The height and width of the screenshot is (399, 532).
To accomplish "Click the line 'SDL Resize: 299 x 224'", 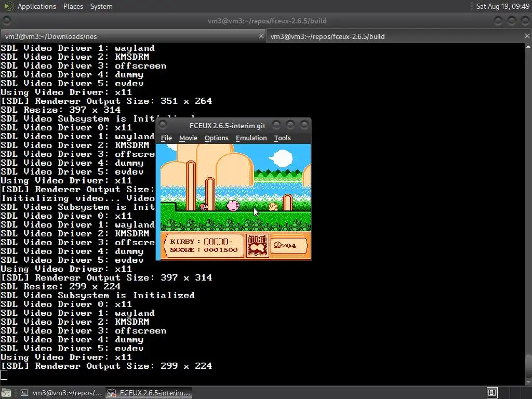I will pos(60,287).
